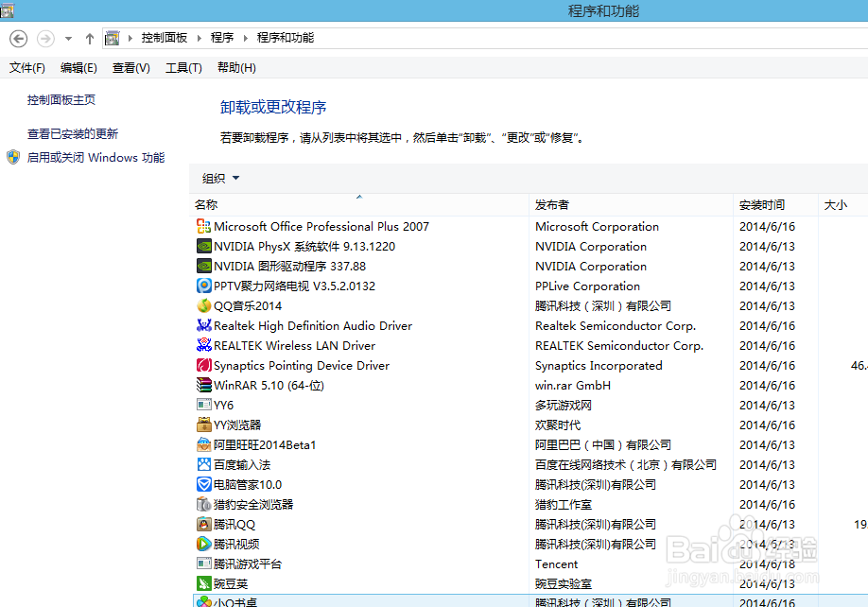
Task: Click the QQ音乐2014 icon
Action: pos(203,306)
